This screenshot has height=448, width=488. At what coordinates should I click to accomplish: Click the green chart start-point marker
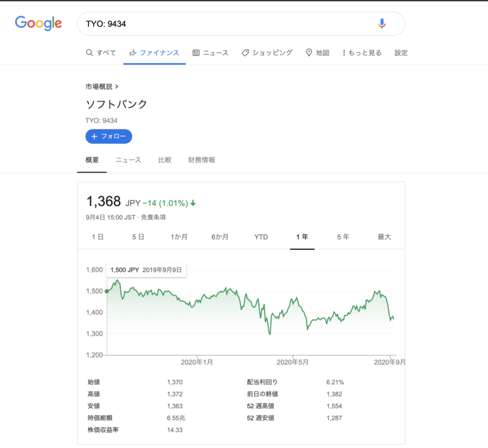[x=107, y=291]
